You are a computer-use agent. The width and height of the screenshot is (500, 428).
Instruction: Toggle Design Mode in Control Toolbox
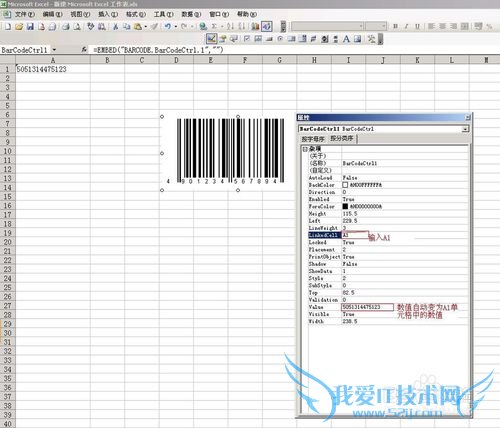[211, 39]
